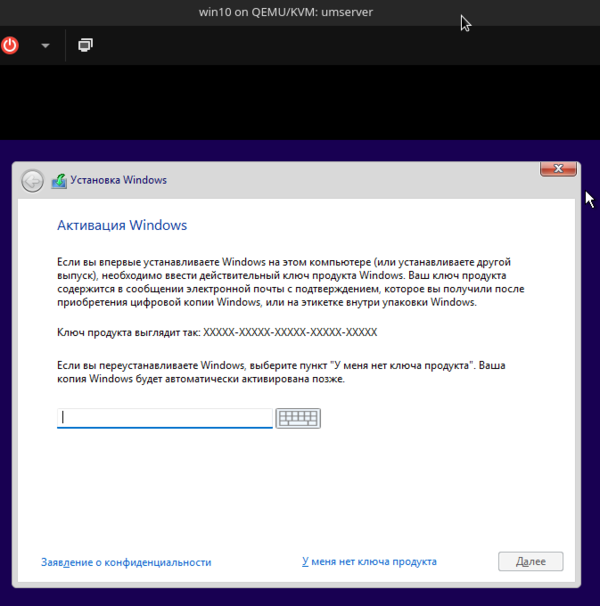
Task: Click the Windows Setup installer icon
Action: pos(59,181)
